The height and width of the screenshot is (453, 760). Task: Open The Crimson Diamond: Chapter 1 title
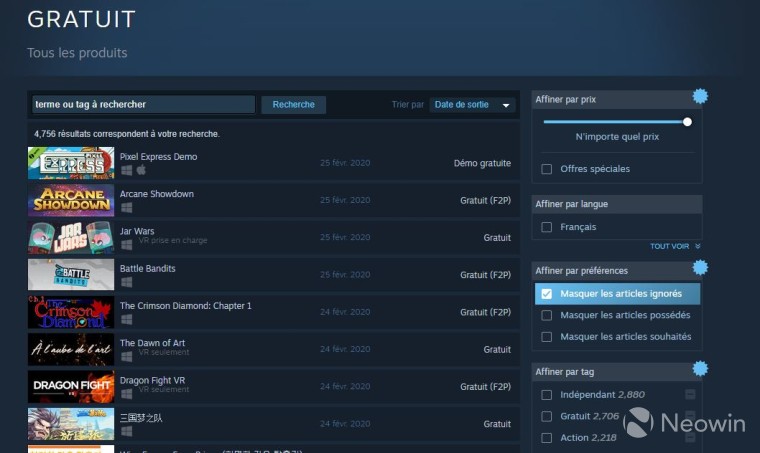tap(186, 306)
